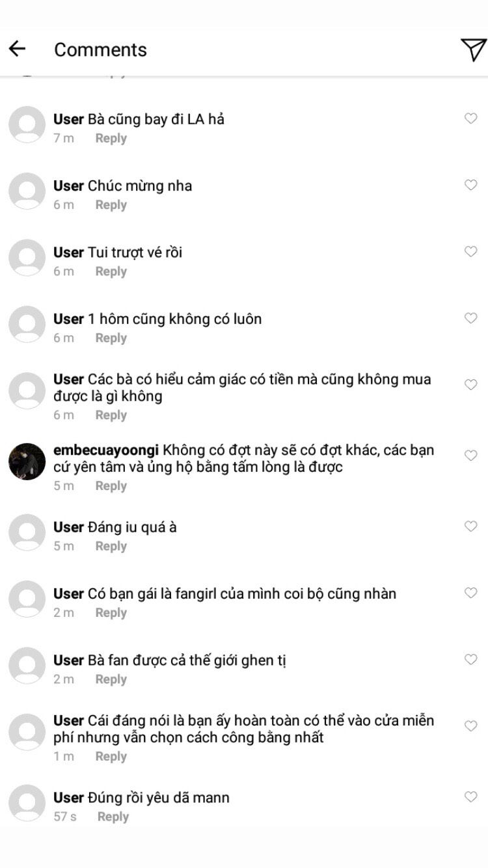Open avatar beside 'Tui trượt vé rồi'
The height and width of the screenshot is (868, 488).
click(x=27, y=258)
